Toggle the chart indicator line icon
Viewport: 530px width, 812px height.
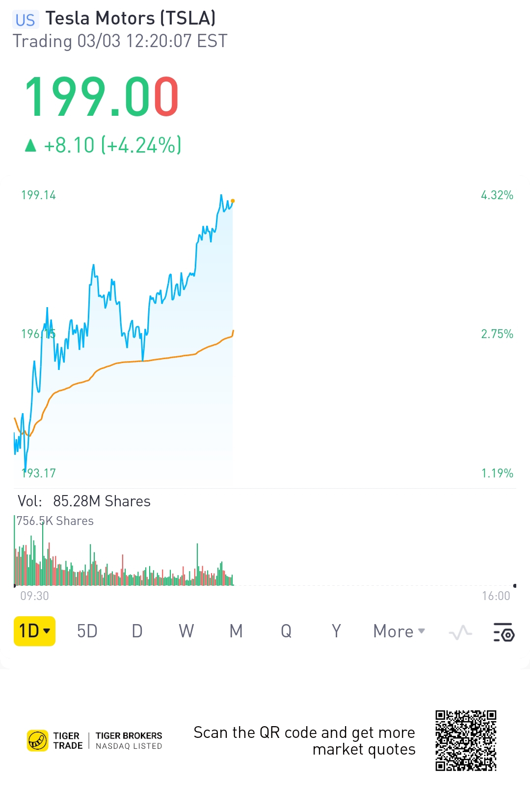(460, 632)
